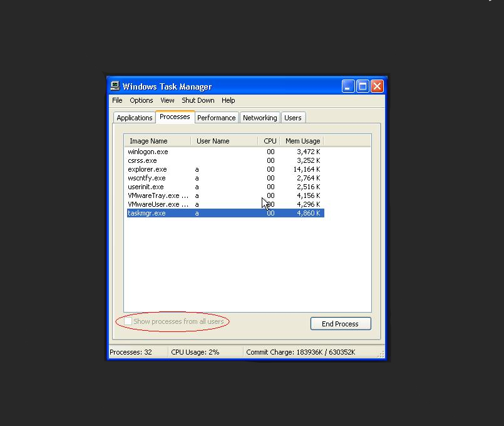Click the 2,516 K memory value

click(308, 187)
